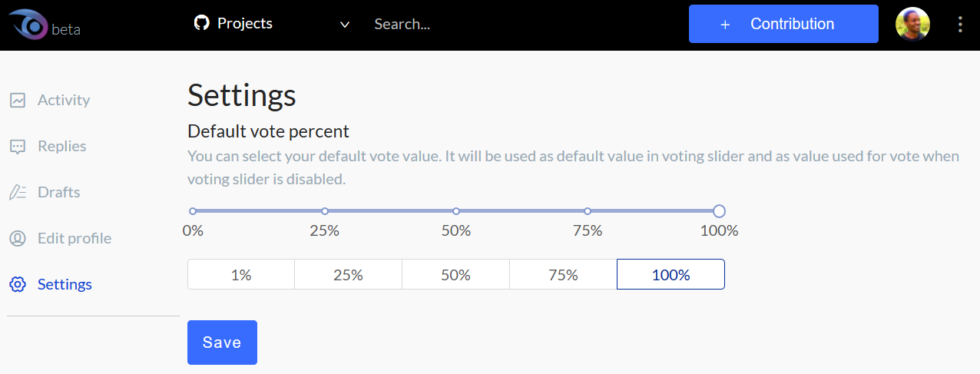Expand the Projects dropdown chevron
The height and width of the screenshot is (374, 980).
(x=345, y=25)
